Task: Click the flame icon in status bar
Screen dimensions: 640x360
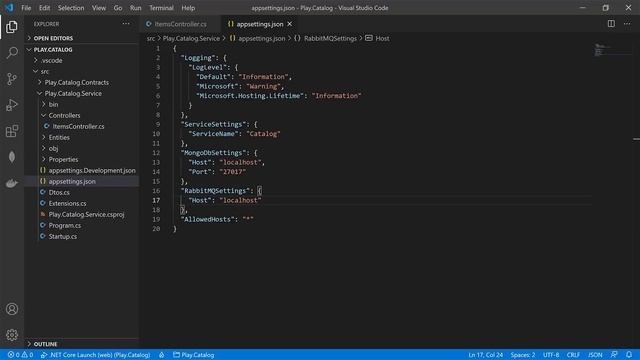Action: [162, 355]
